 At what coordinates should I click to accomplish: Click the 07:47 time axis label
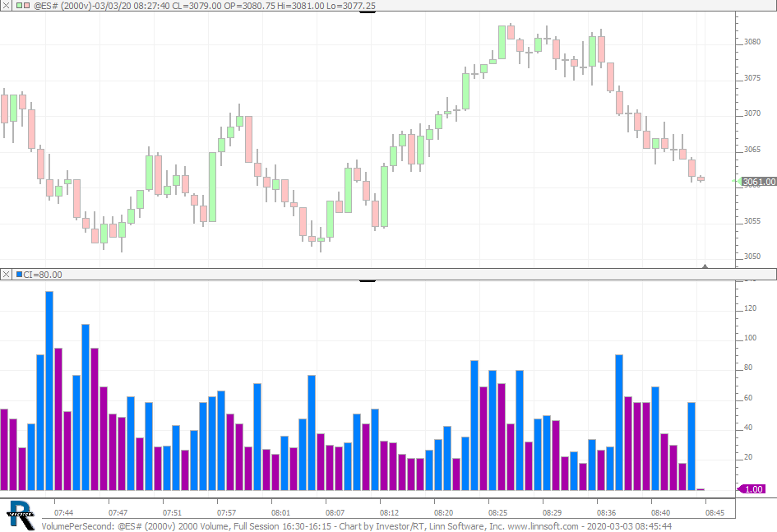tap(118, 513)
